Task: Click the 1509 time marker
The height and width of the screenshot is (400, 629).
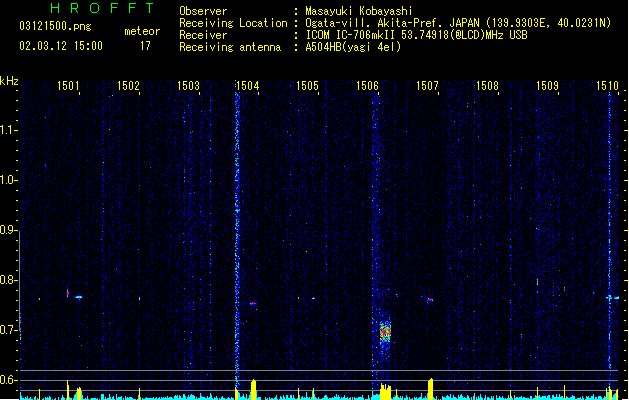Action: point(547,85)
